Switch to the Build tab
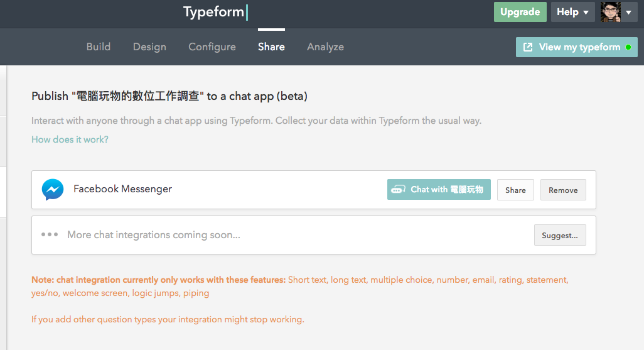 (x=99, y=47)
